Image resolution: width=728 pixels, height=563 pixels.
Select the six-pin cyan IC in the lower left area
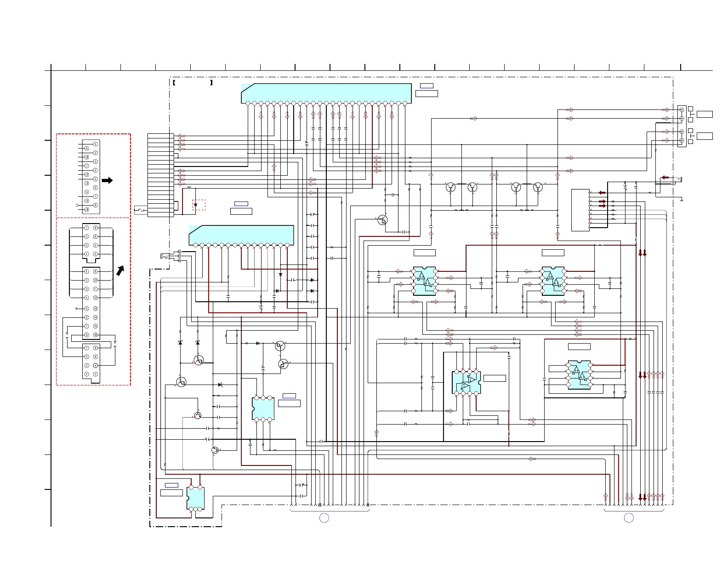click(x=263, y=408)
